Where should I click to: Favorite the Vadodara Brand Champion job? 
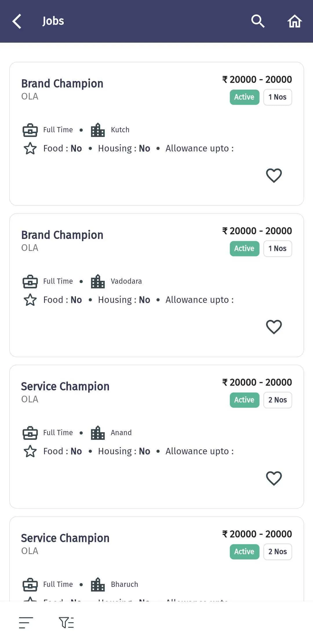[274, 327]
